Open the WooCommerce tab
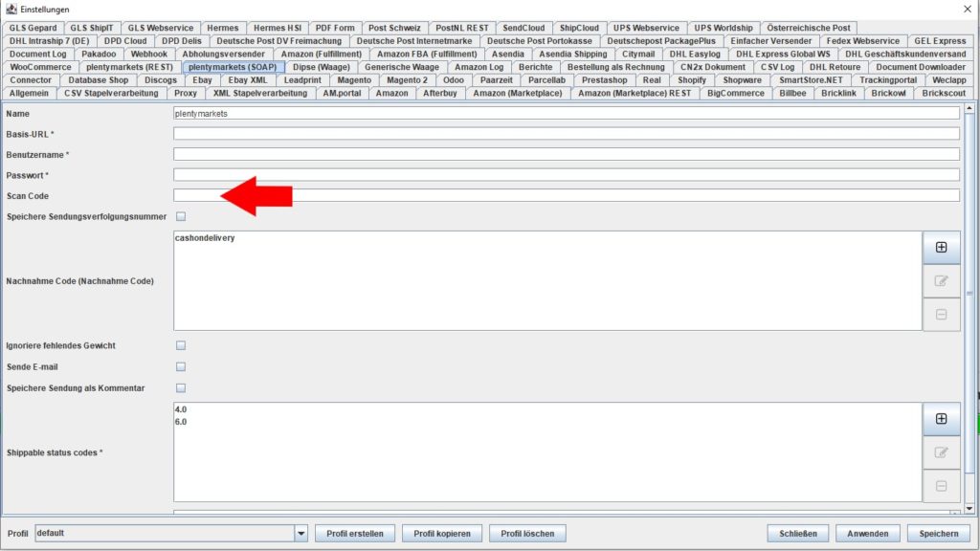Screen dimensions: 980x551 coord(40,67)
